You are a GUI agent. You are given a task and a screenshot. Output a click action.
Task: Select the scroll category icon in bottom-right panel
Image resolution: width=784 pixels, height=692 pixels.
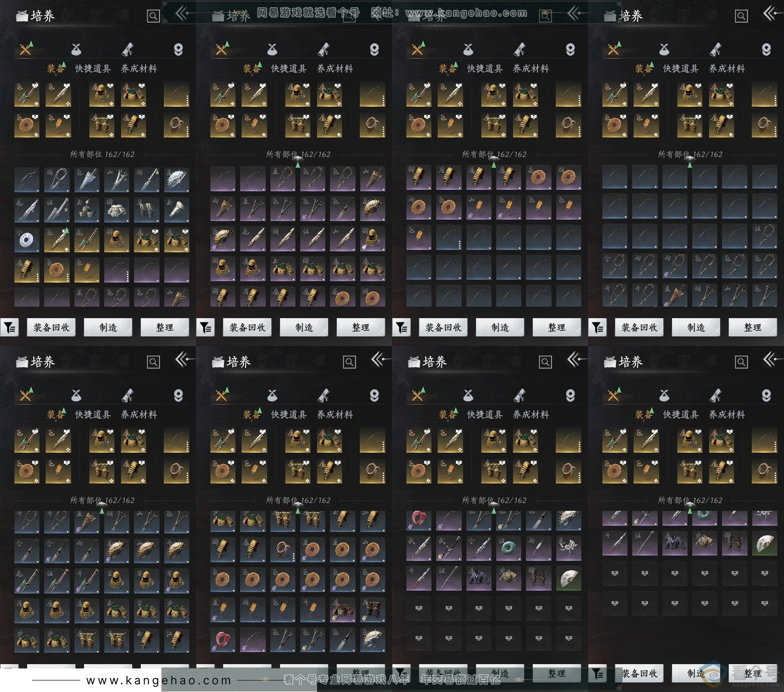coord(715,395)
